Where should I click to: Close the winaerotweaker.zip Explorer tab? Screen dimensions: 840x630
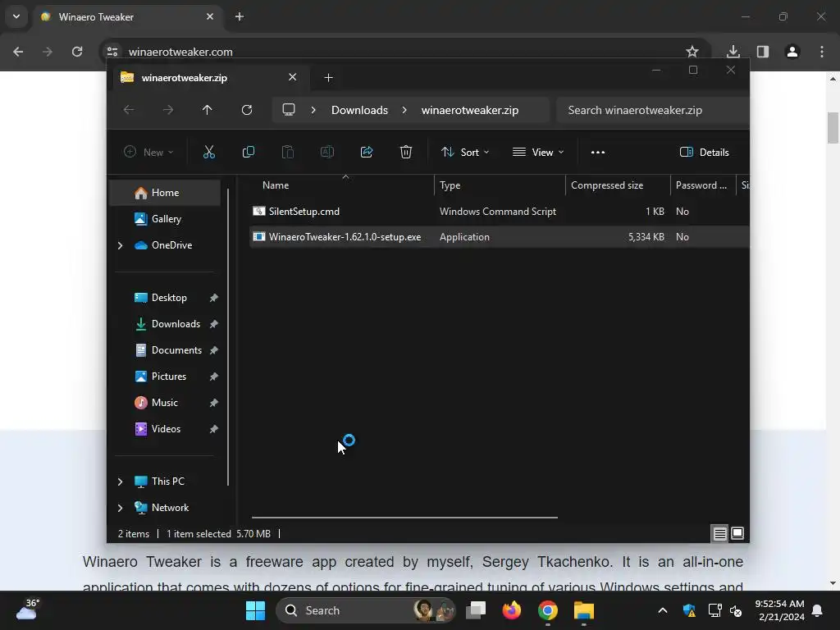pyautogui.click(x=293, y=77)
